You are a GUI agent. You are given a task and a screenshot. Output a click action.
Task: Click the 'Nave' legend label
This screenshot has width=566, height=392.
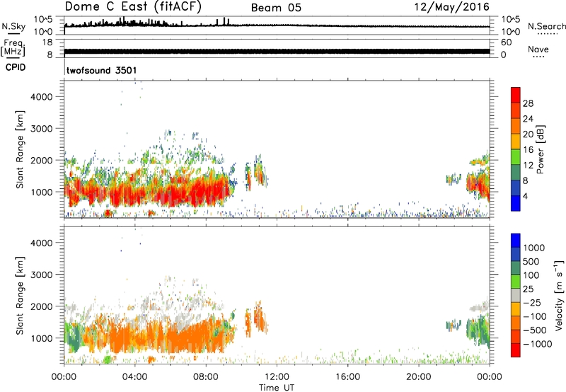[x=538, y=49]
